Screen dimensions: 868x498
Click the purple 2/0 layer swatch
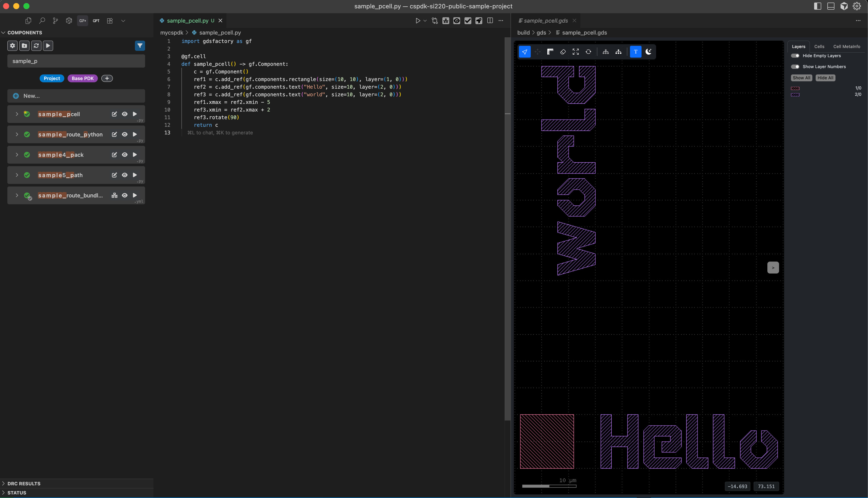[x=795, y=95]
